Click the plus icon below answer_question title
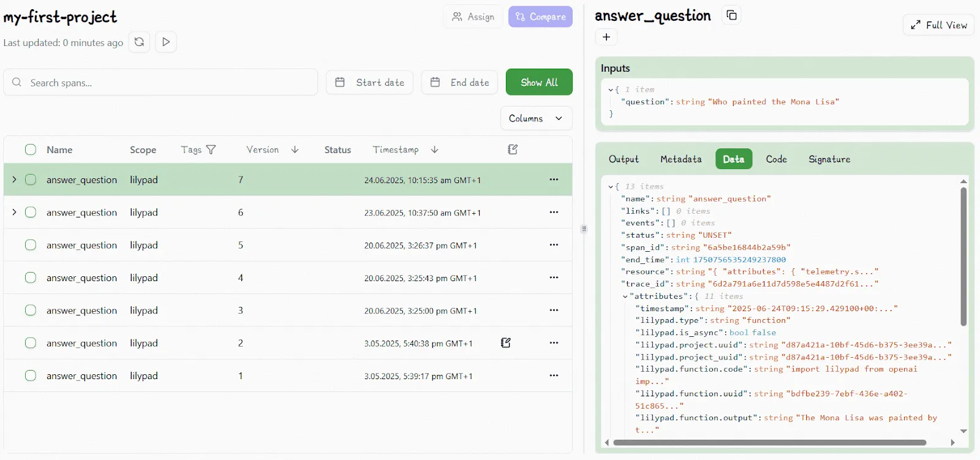 pos(606,37)
